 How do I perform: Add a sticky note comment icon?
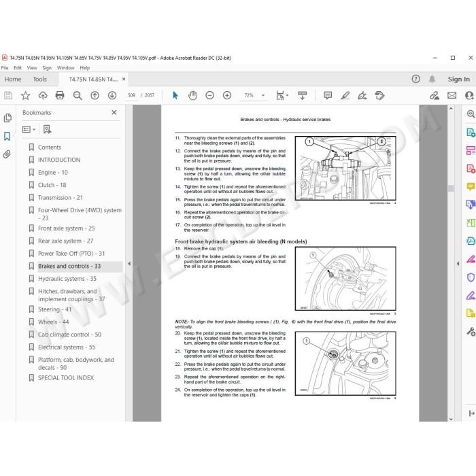tap(328, 96)
